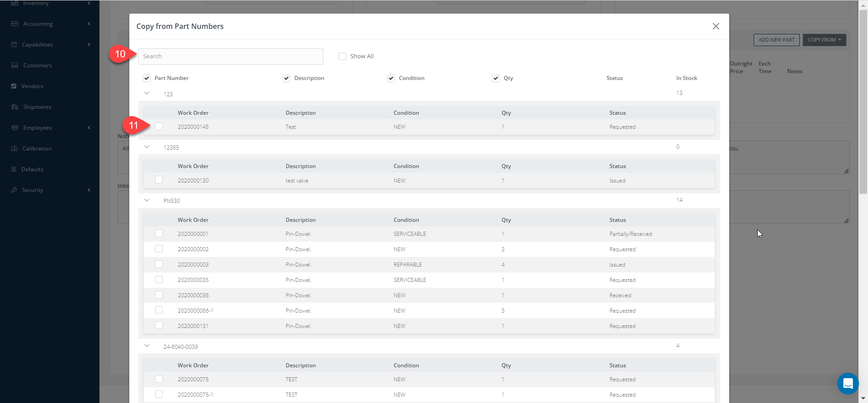Open the COPY FROM dropdown button
Viewport: 868px width, 403px height.
click(x=824, y=40)
